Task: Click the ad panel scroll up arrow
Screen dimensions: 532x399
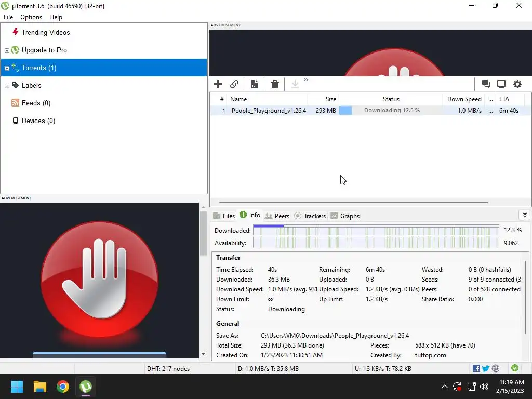Action: 203,207
